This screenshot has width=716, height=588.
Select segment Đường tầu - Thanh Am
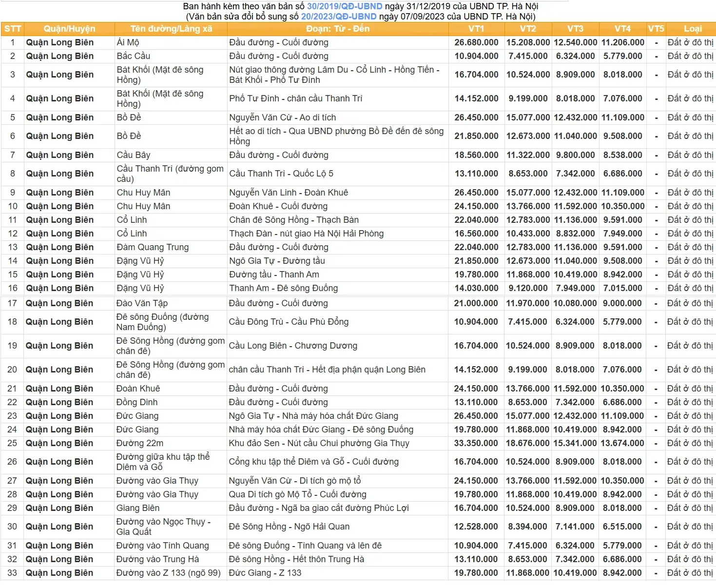click(x=274, y=274)
